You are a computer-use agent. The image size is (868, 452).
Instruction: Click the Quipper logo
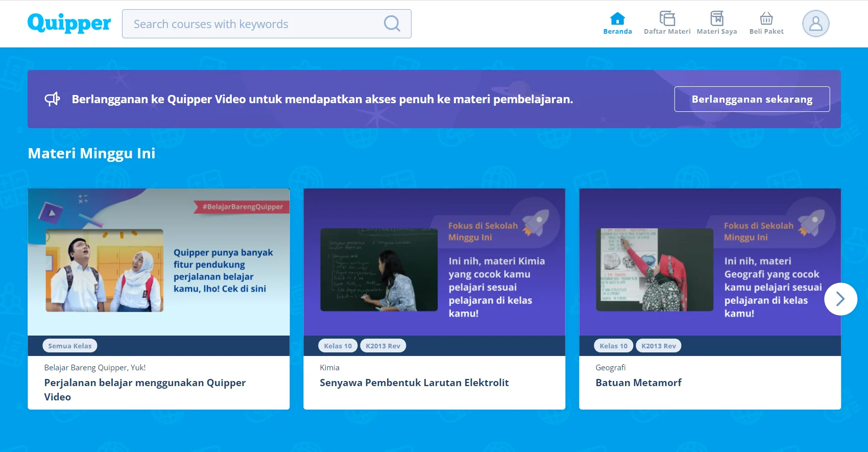(x=69, y=23)
